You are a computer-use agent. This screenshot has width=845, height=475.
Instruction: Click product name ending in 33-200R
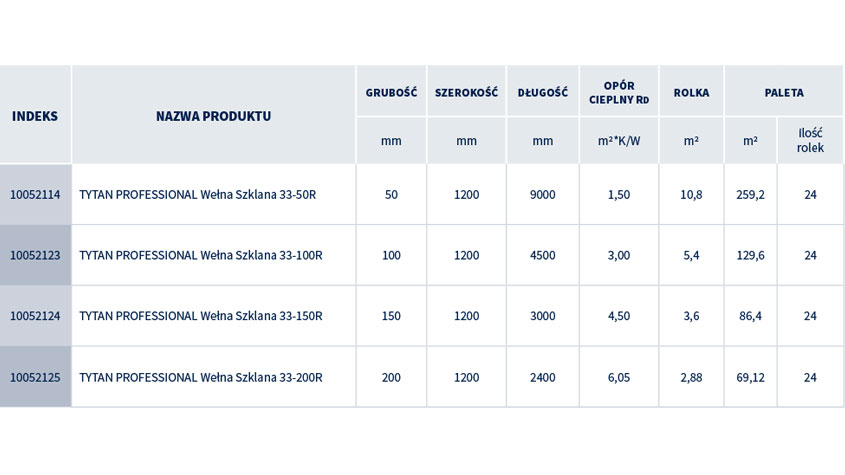point(200,377)
